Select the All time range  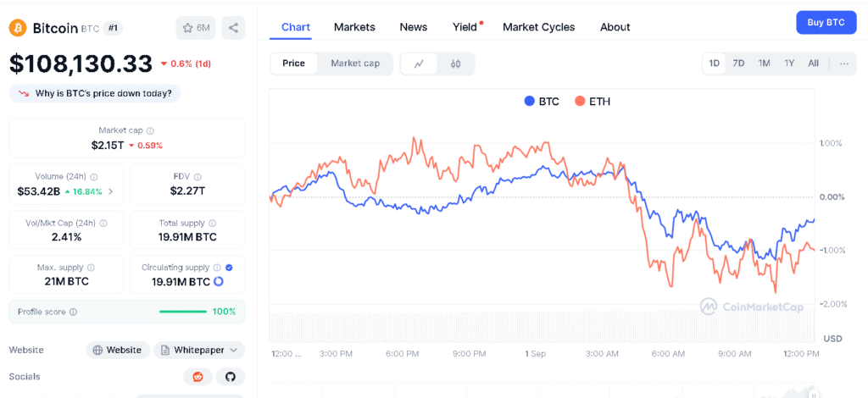coord(813,64)
